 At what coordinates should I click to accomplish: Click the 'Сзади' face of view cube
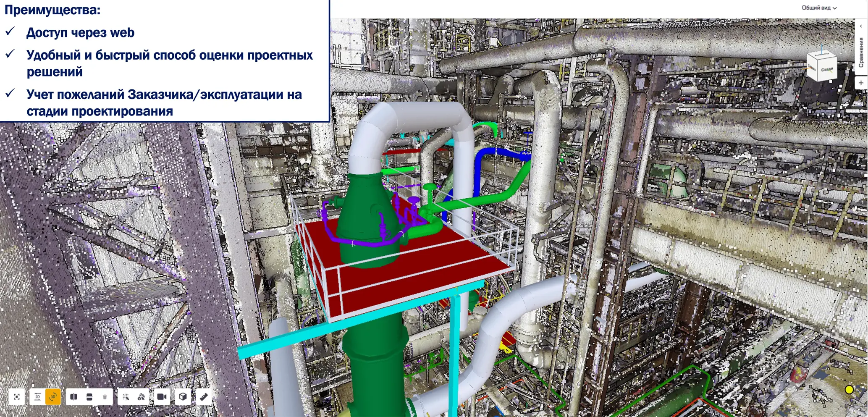[826, 69]
